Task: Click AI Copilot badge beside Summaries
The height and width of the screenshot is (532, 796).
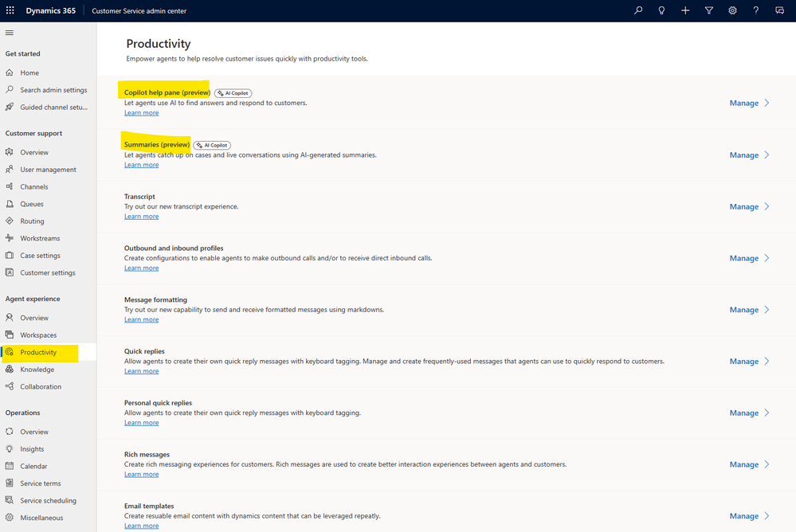Action: [212, 145]
